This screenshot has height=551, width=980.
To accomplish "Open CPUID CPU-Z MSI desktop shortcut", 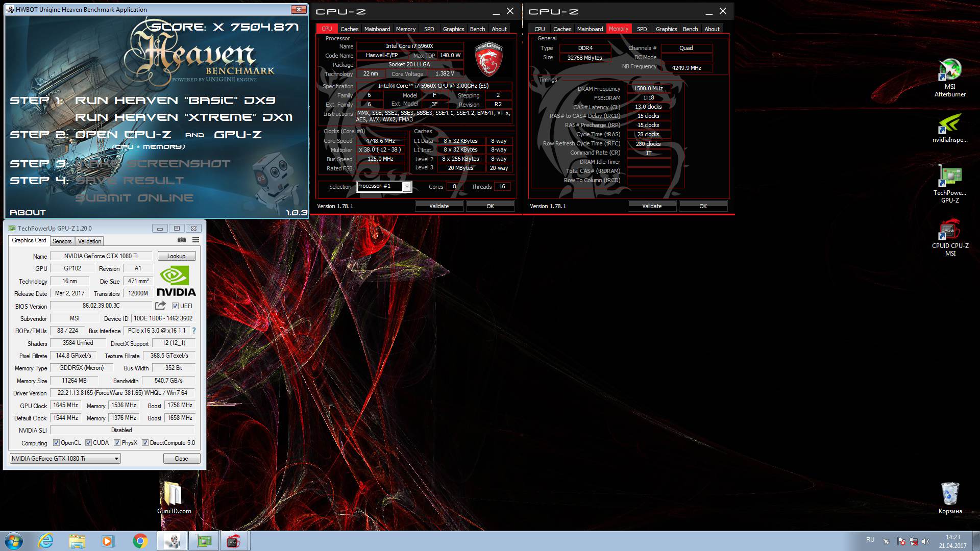I will pos(949,238).
